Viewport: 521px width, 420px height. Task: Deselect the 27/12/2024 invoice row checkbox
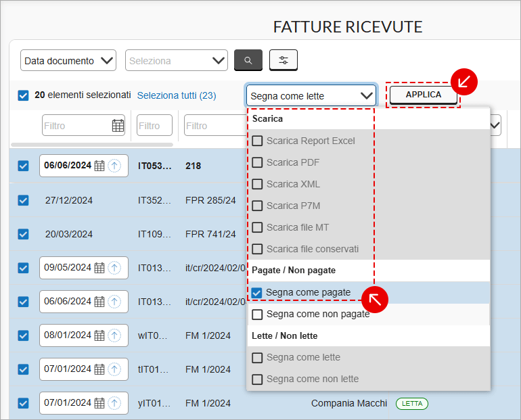(x=23, y=200)
